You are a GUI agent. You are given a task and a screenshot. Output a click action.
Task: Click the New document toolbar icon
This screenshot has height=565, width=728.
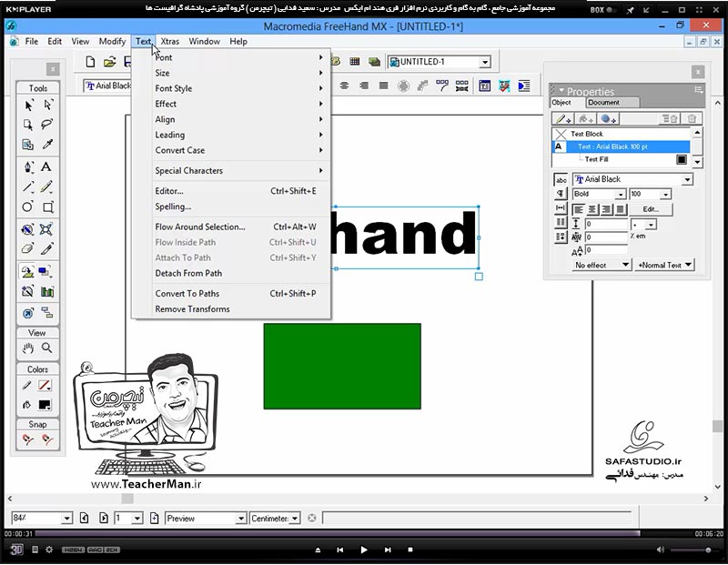point(90,62)
